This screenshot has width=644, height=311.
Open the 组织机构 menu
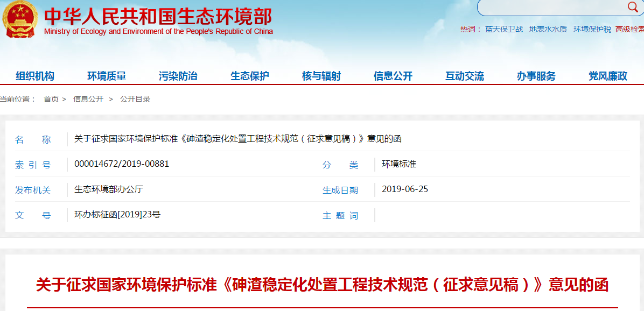[35, 76]
